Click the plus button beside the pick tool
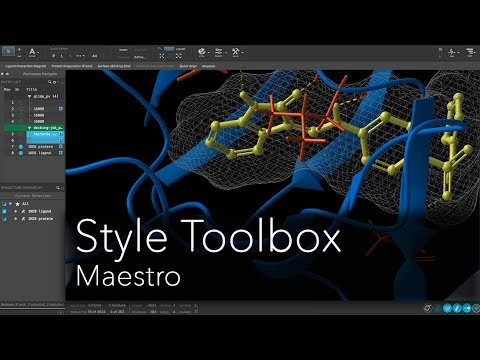 [19, 49]
